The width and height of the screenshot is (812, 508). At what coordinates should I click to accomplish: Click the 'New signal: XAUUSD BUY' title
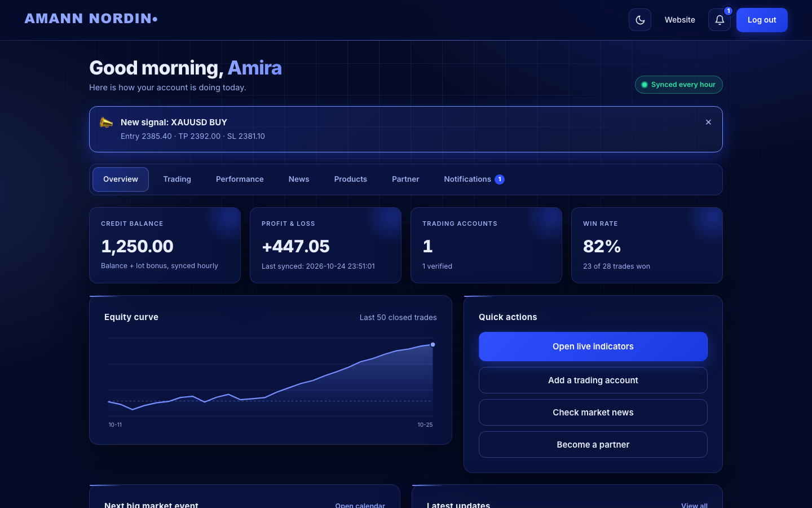pos(174,122)
